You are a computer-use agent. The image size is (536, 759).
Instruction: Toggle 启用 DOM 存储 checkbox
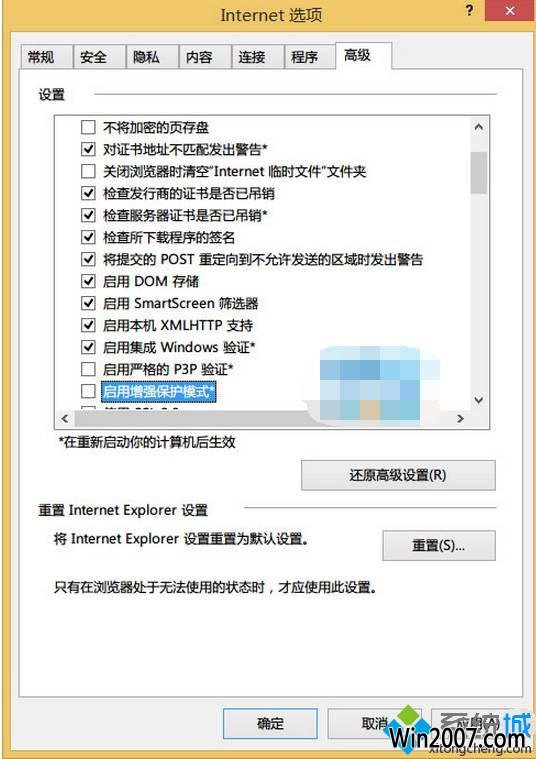[88, 281]
